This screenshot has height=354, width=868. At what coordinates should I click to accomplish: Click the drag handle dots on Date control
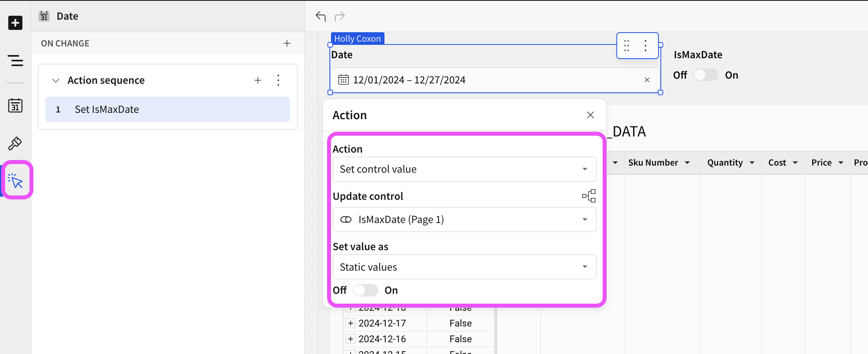[627, 46]
